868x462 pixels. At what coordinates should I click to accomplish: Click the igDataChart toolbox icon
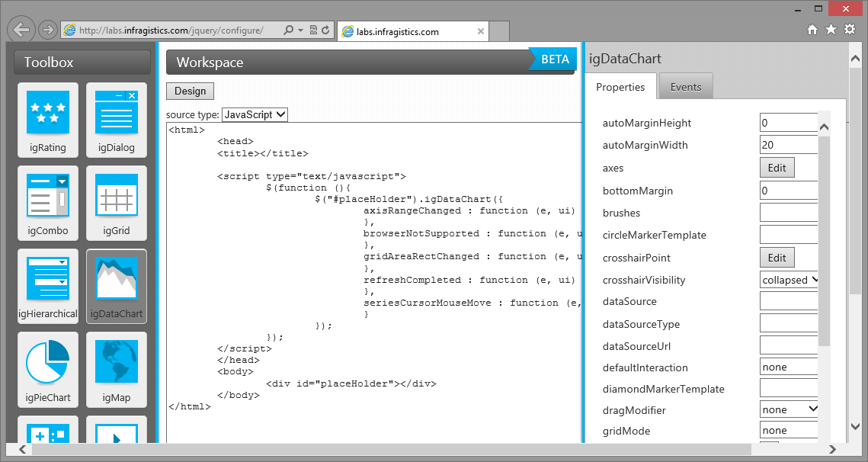(x=117, y=287)
